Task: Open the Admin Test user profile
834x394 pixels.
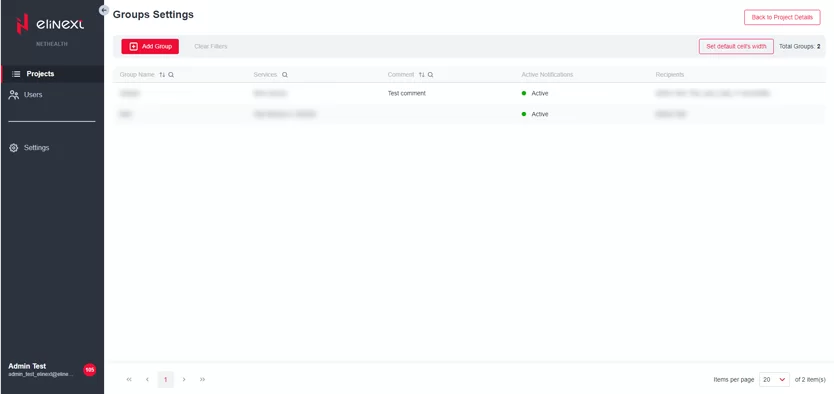Action: [41, 370]
